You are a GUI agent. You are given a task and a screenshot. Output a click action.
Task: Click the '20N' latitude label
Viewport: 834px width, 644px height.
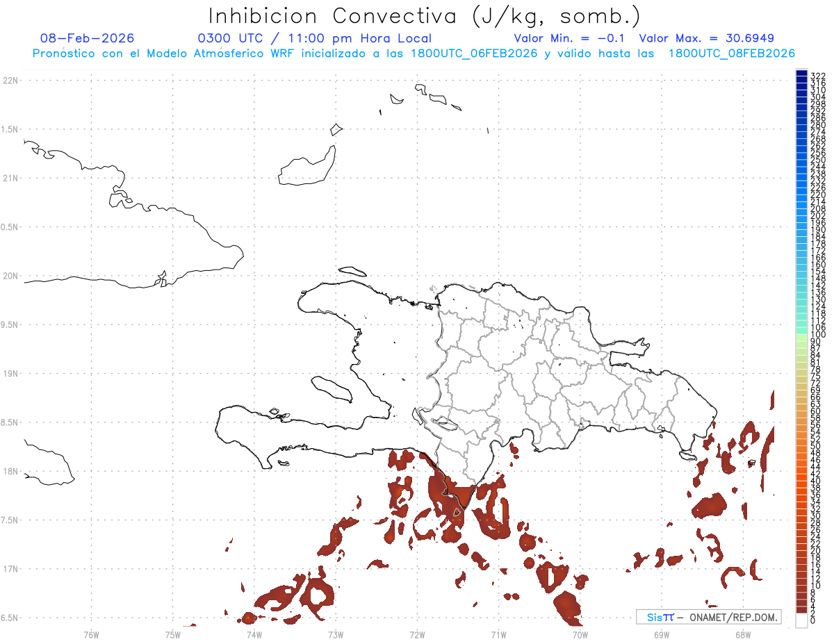point(10,276)
